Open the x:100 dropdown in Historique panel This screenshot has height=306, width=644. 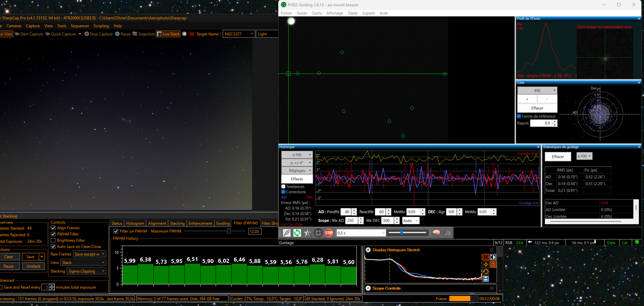pos(297,155)
